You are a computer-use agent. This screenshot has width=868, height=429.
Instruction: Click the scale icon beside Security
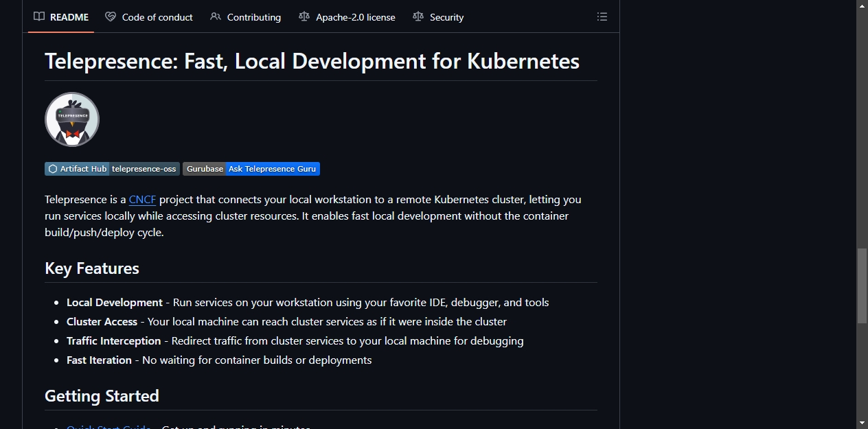tap(418, 17)
